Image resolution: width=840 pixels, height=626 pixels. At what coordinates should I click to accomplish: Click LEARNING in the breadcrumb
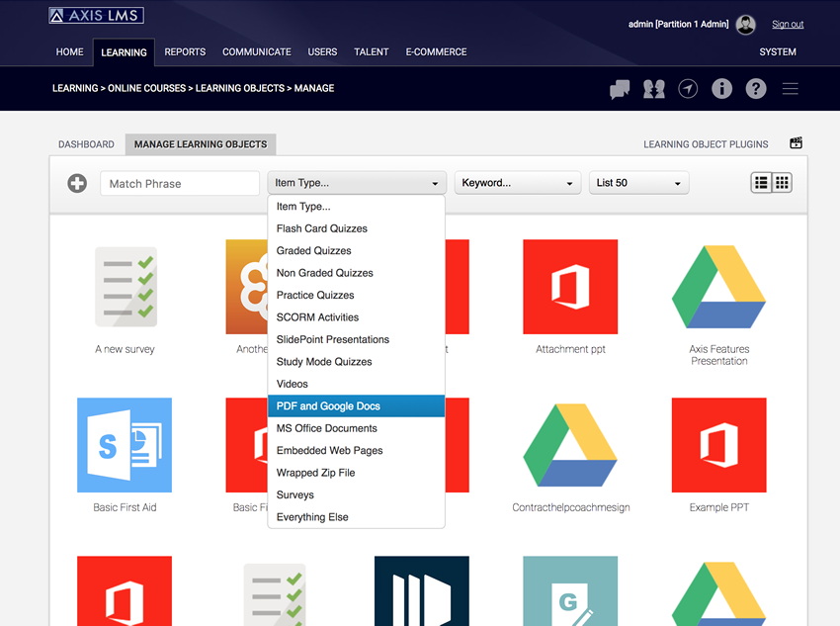pos(75,88)
